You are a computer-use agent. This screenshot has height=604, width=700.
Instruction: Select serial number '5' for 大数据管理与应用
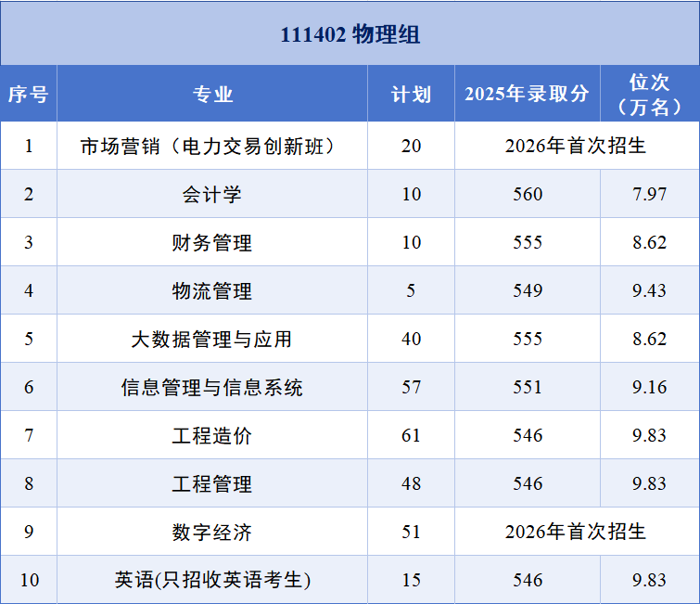tap(29, 339)
